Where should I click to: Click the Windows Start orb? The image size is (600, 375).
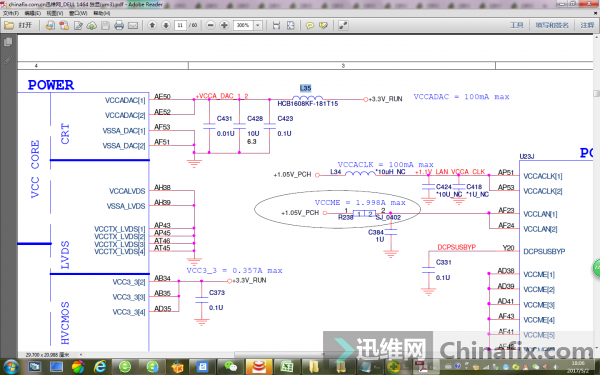pos(10,367)
